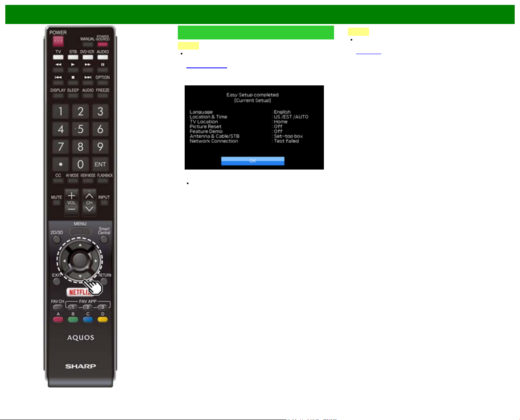This screenshot has height=420, width=520.
Task: Click the FAV CH button
Action: coord(58,307)
